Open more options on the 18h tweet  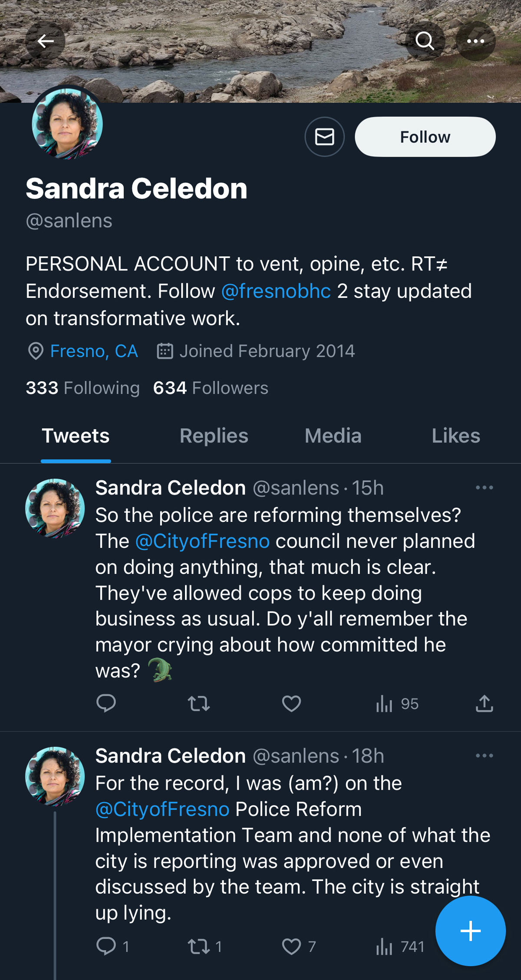484,756
